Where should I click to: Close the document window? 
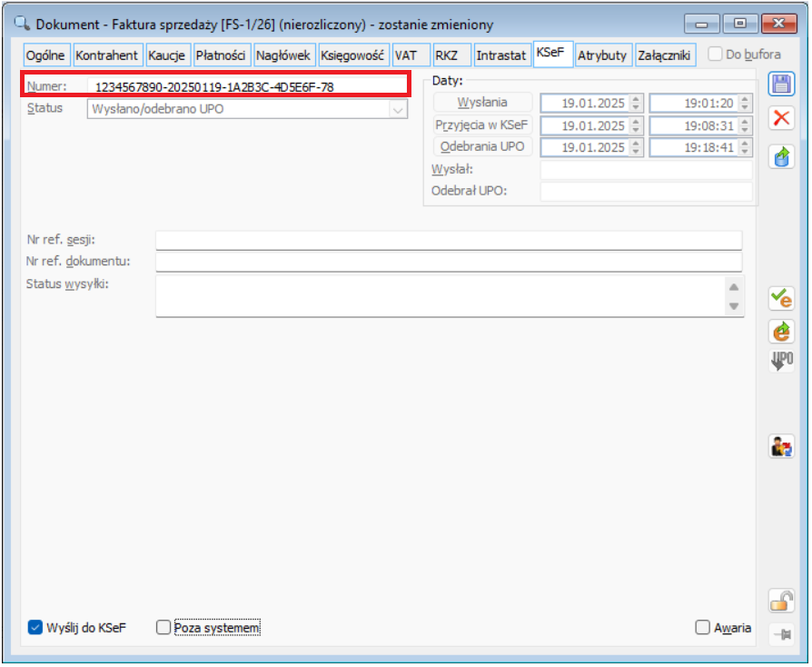tap(778, 24)
